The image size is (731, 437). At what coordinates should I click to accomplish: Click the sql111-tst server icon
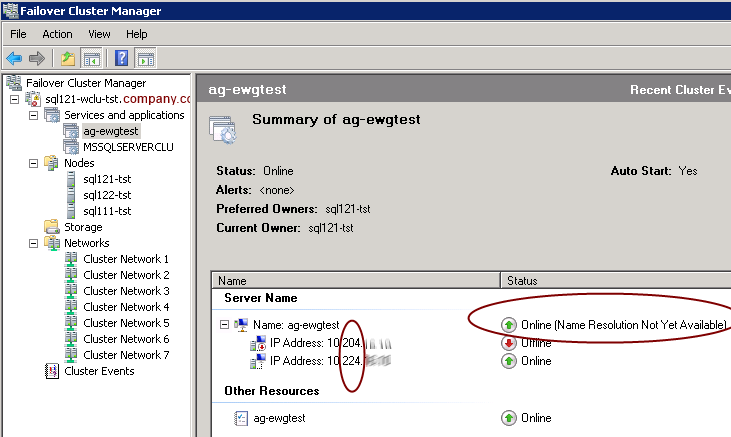[x=71, y=211]
